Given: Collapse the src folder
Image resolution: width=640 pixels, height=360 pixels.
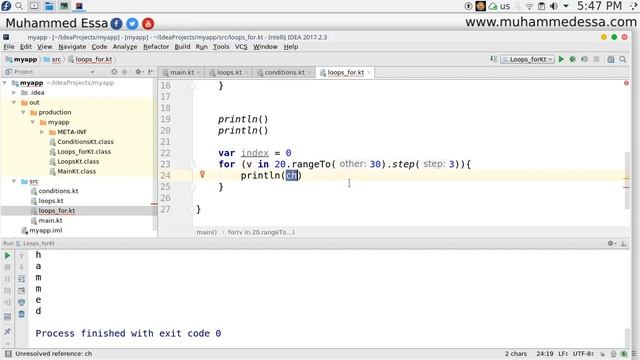Looking at the screenshot, I should pos(14,181).
